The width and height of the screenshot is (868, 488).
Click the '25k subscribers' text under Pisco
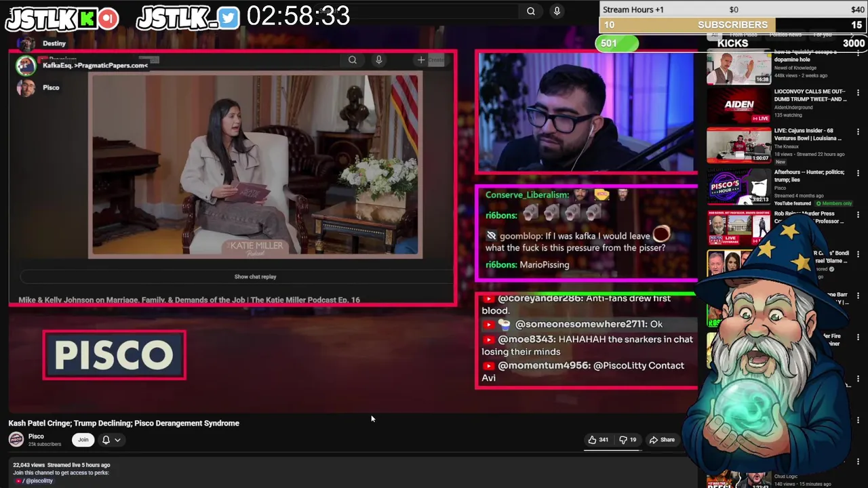[x=45, y=445]
